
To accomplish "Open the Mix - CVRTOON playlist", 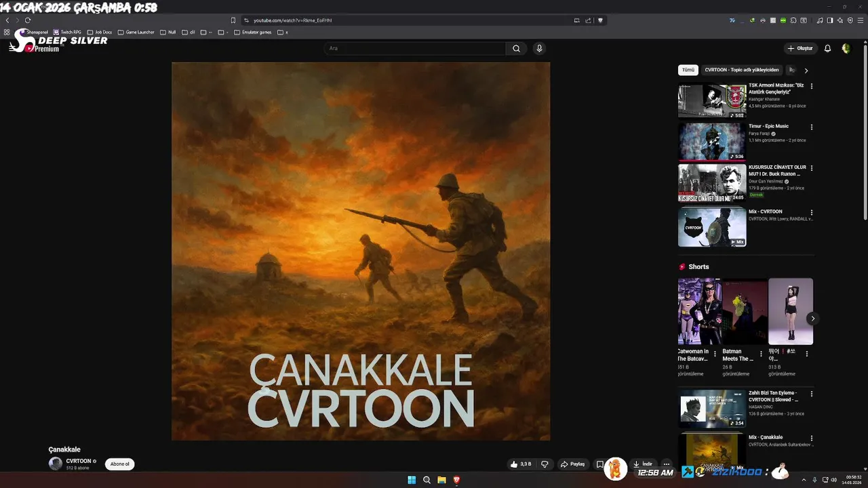I will [712, 227].
